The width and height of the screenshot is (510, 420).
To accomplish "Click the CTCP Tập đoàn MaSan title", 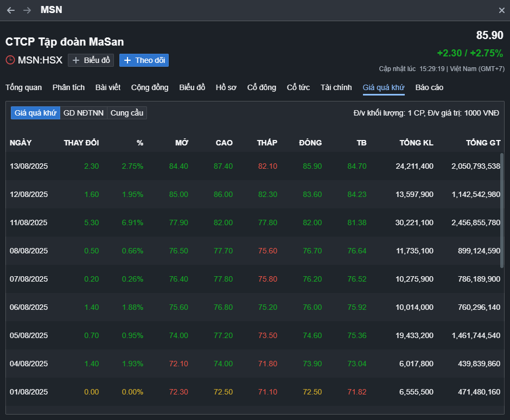I will click(x=65, y=42).
